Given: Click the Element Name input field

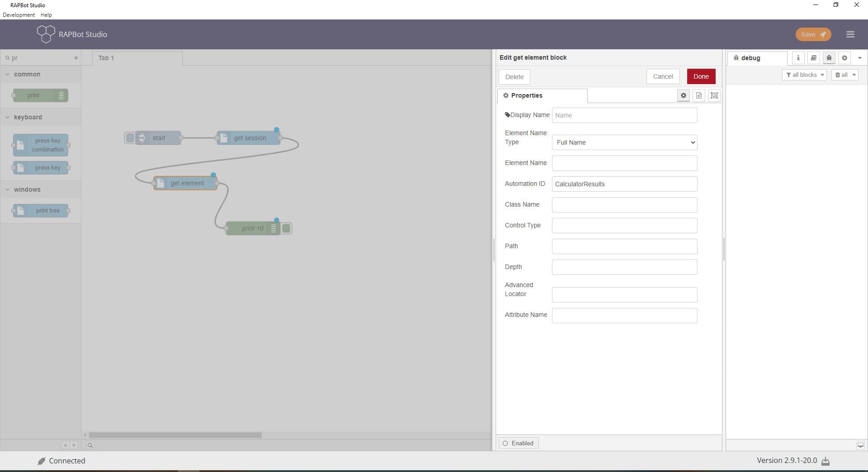Looking at the screenshot, I should (x=624, y=163).
